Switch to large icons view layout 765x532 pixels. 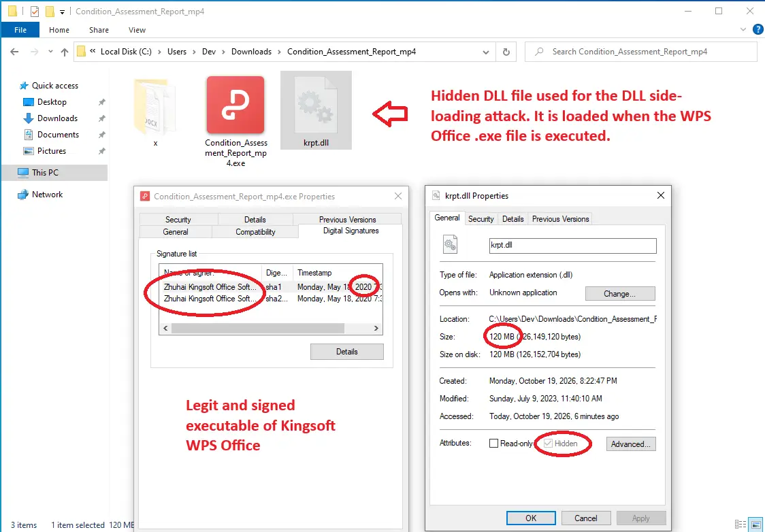[x=755, y=525]
